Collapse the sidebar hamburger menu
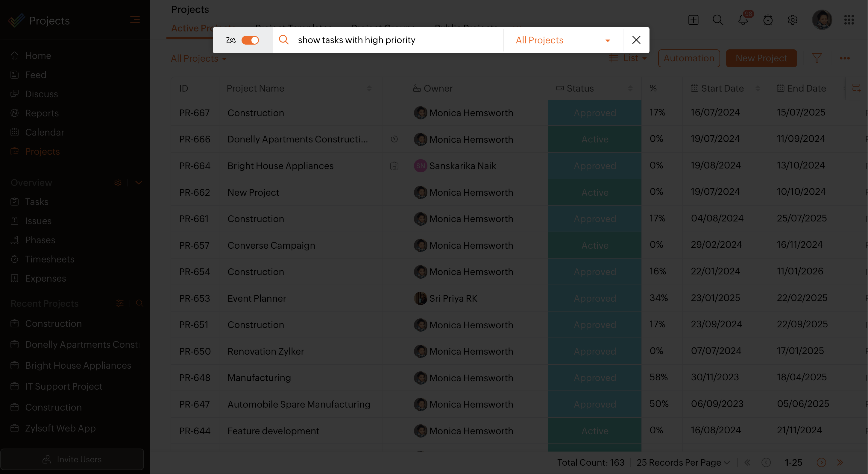 click(x=135, y=20)
